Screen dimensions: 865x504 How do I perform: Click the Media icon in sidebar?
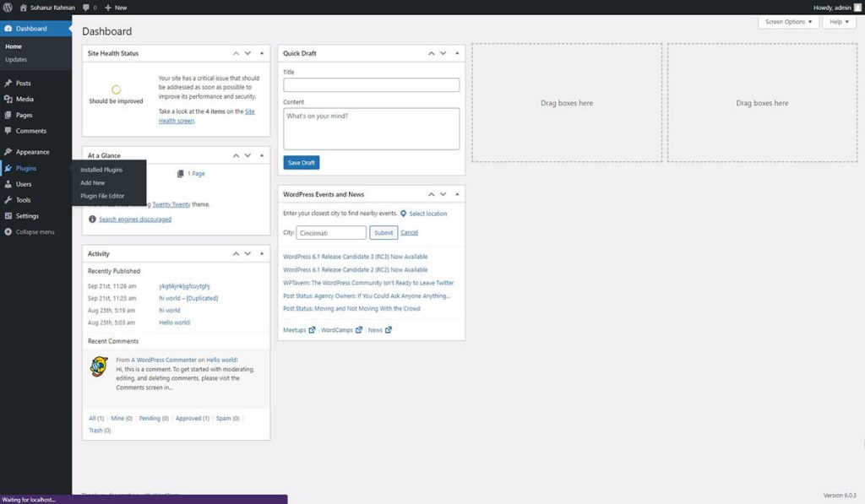(x=8, y=100)
